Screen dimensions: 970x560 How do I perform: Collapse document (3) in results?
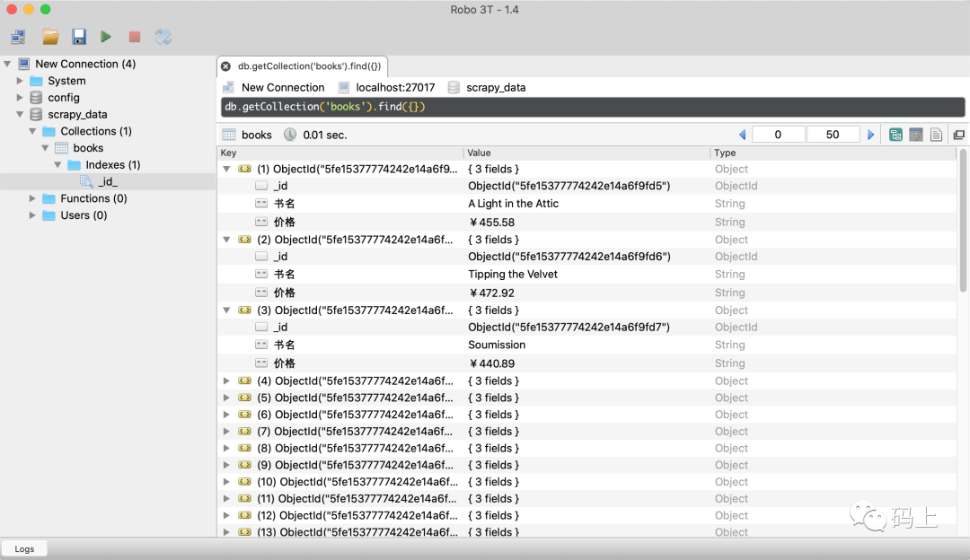click(x=226, y=311)
